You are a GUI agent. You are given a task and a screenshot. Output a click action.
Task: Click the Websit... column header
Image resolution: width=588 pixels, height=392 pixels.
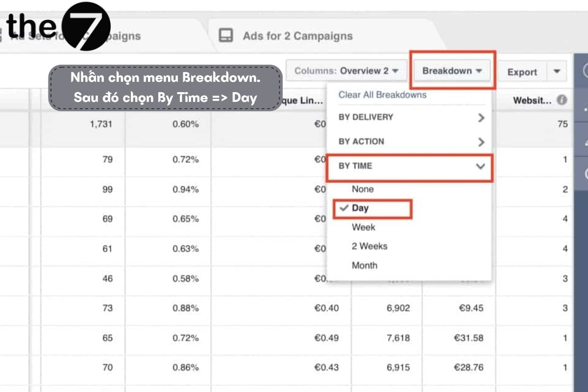click(x=532, y=100)
